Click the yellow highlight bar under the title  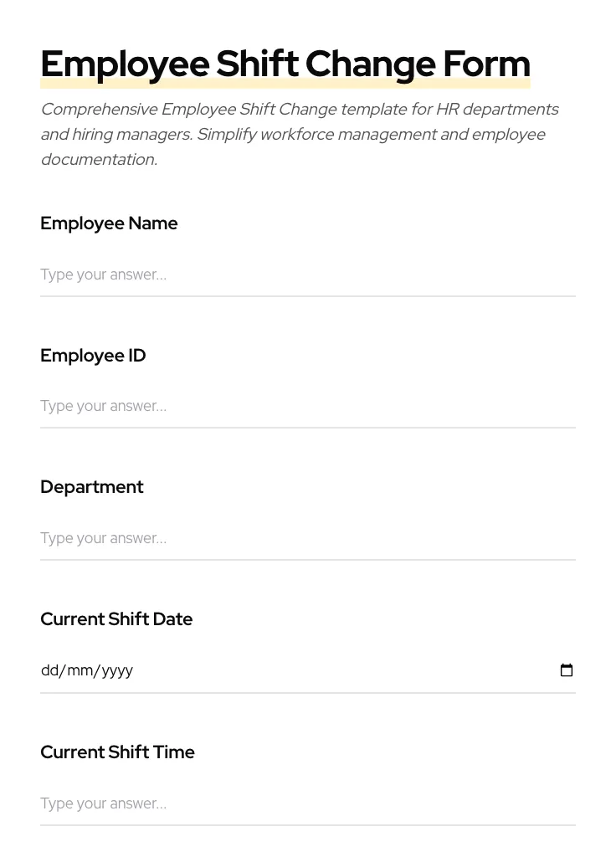[285, 84]
